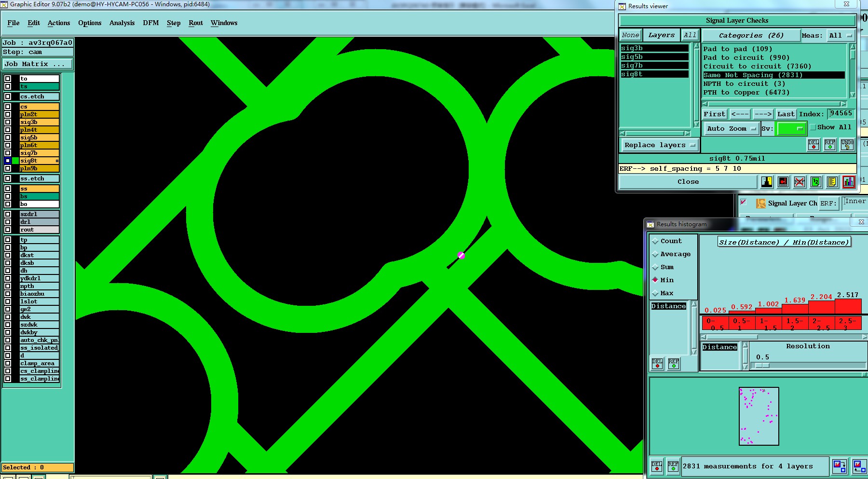Click the Index value field 94565
Viewport: 868px width, 479px height.
point(841,113)
